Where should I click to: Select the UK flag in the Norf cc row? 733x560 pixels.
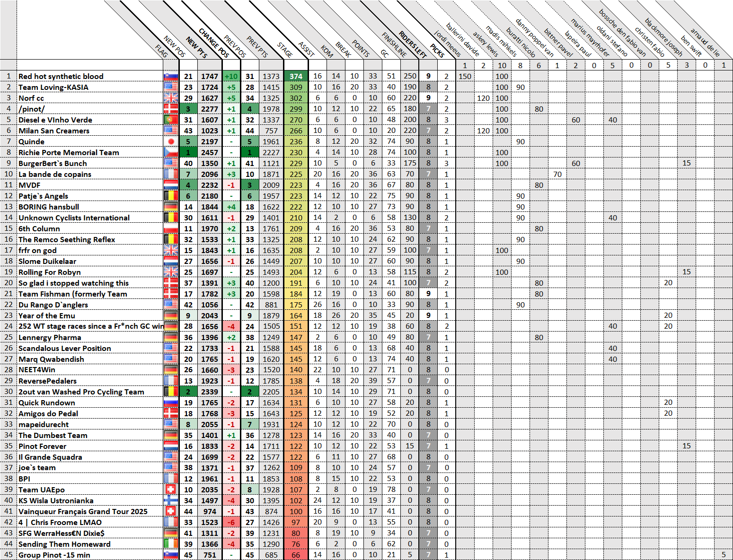171,98
